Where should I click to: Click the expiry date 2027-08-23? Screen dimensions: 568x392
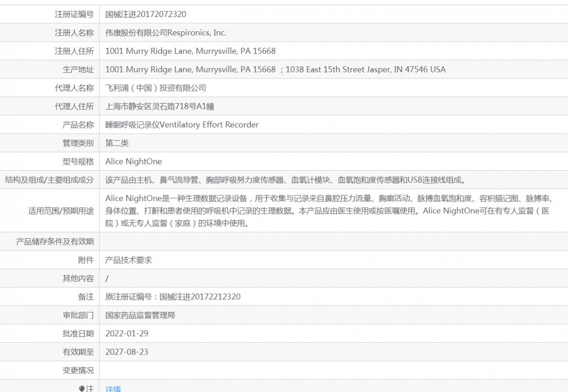click(x=127, y=352)
